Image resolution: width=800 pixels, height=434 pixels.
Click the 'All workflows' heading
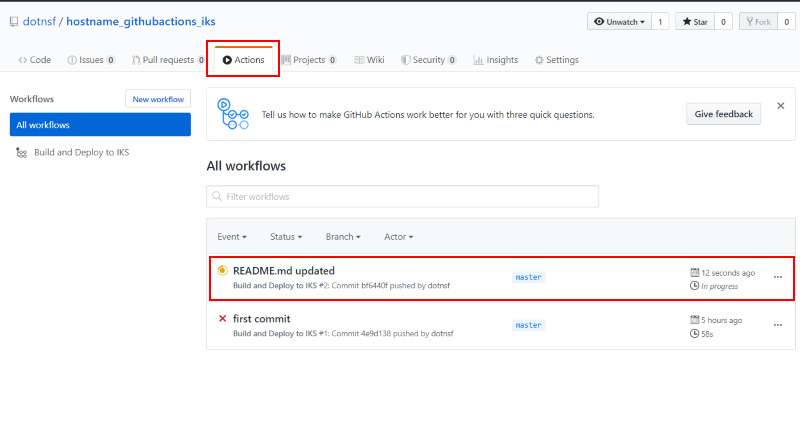point(246,166)
